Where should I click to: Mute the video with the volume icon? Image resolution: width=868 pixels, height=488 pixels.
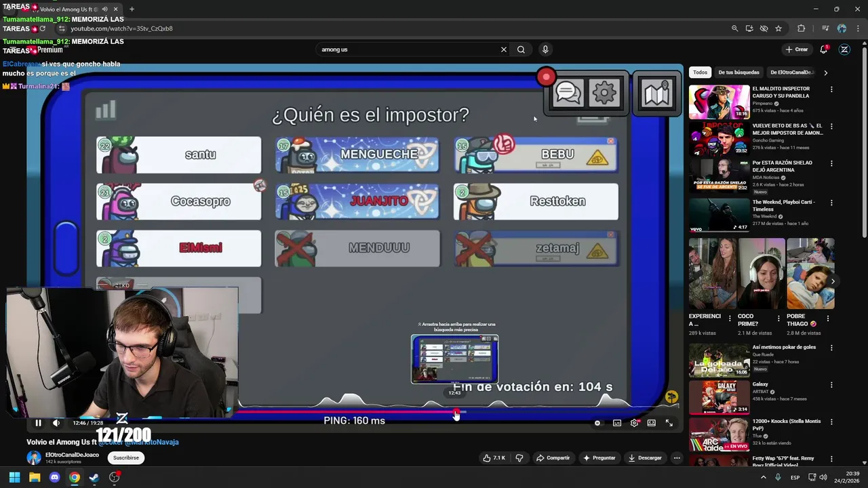coord(56,423)
